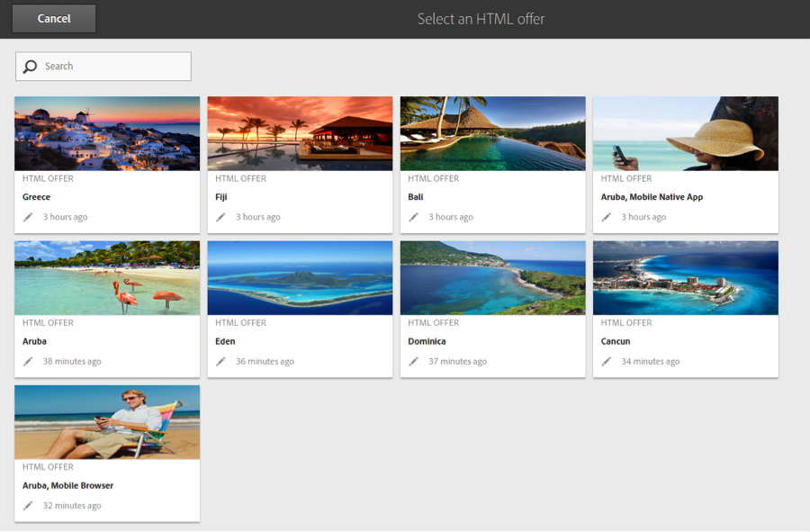
Task: Click pencil icon on Aruba, Mobile Native App
Action: tap(606, 217)
